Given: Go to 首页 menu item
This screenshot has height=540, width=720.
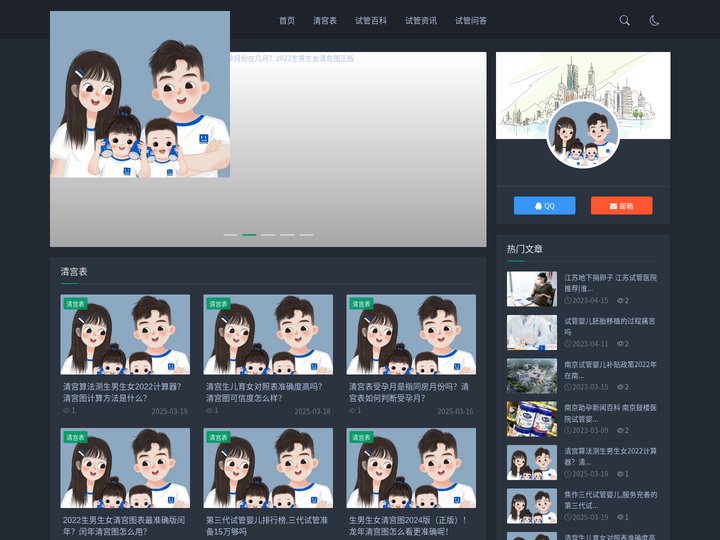Looking at the screenshot, I should point(287,21).
